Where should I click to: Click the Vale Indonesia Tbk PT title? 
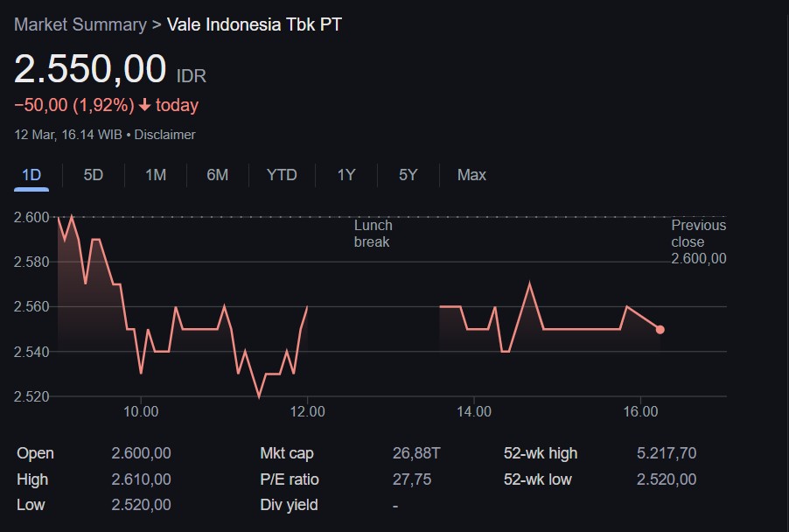coord(255,24)
